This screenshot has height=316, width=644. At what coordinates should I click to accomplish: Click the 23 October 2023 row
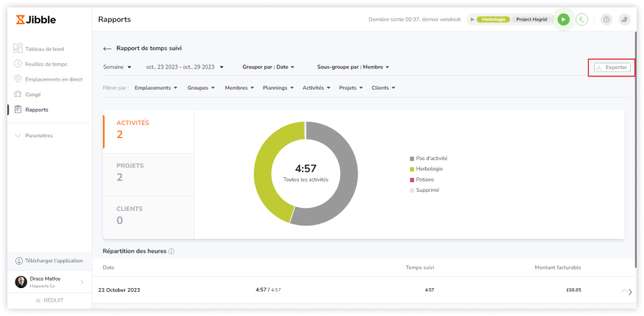(364, 290)
